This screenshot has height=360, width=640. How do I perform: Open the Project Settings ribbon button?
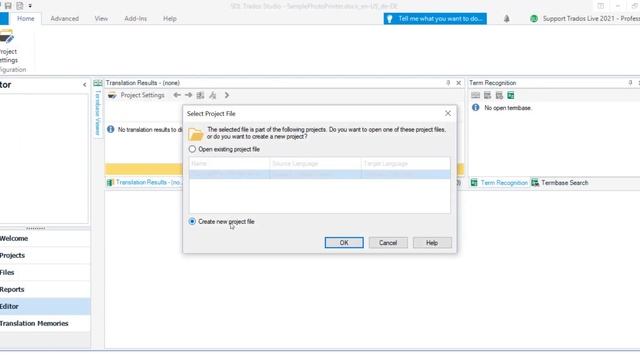click(x=8, y=47)
